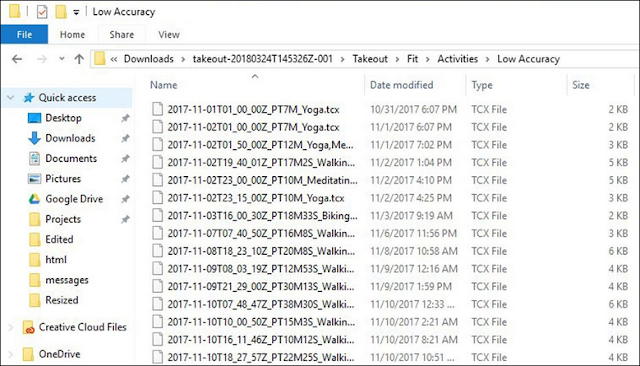Go back with the Back arrow
This screenshot has width=640, height=366.
(17, 59)
